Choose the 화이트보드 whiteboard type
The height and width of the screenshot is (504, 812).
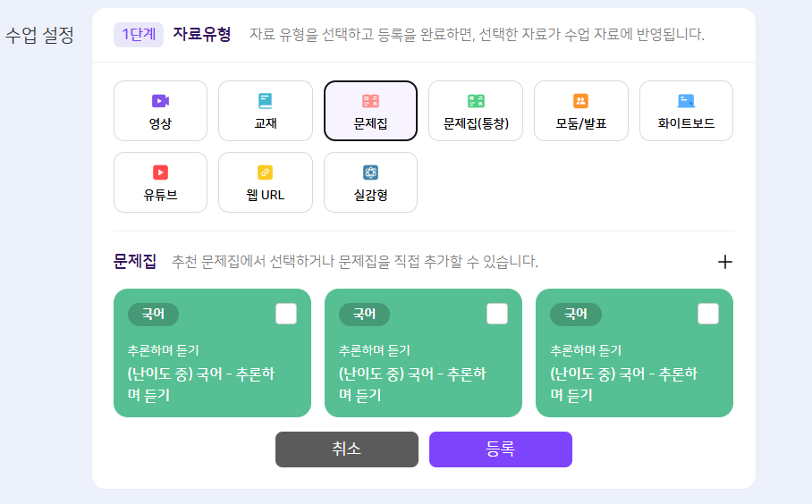tap(686, 111)
